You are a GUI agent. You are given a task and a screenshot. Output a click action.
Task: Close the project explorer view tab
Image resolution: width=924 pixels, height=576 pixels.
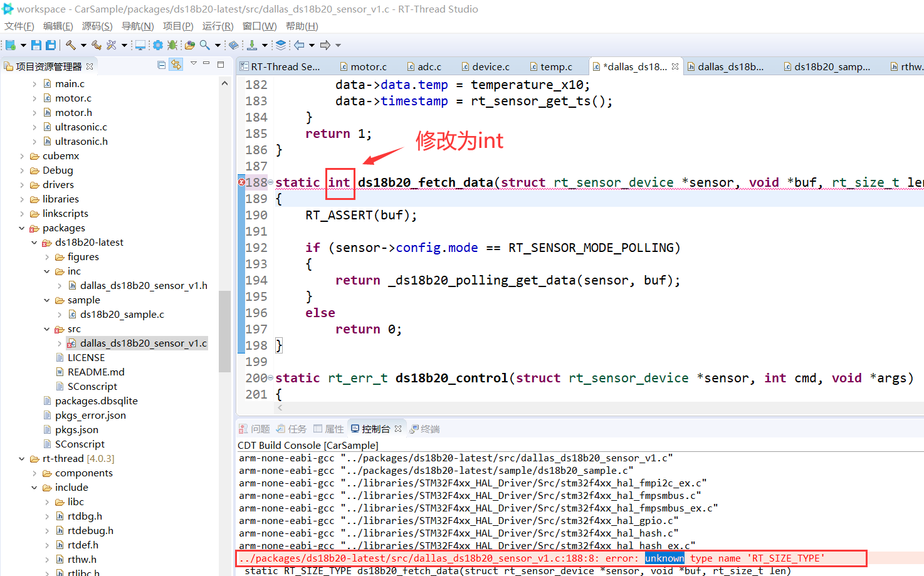[90, 66]
